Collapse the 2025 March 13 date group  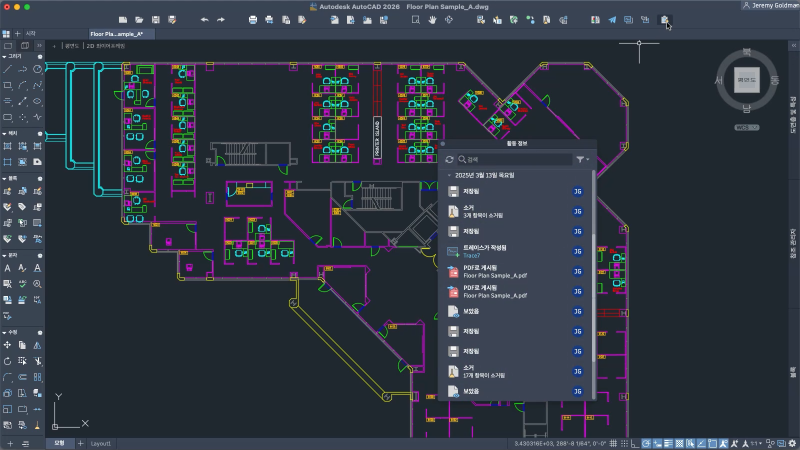(449, 176)
